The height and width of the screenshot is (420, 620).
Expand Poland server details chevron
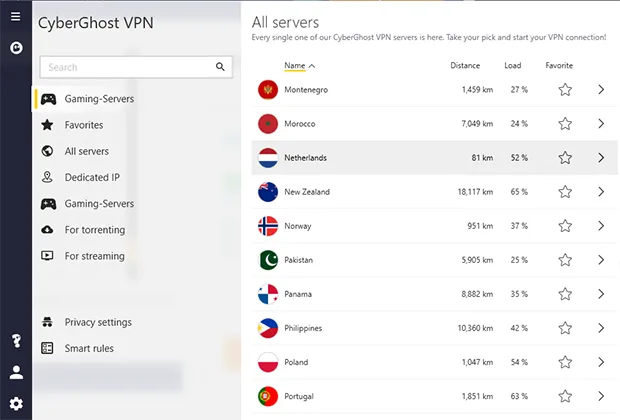tap(601, 362)
